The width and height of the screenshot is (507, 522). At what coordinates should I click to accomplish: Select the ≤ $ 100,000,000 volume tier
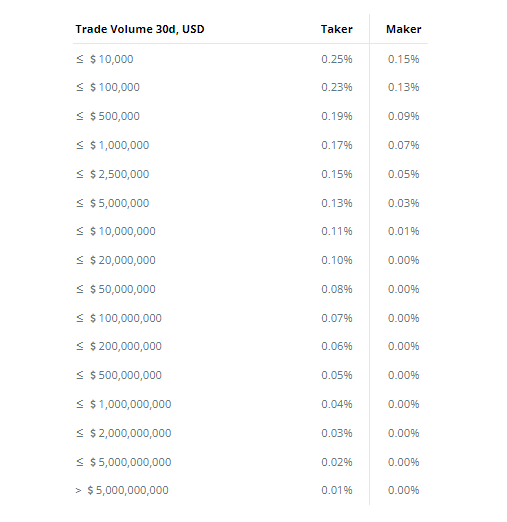[119, 318]
